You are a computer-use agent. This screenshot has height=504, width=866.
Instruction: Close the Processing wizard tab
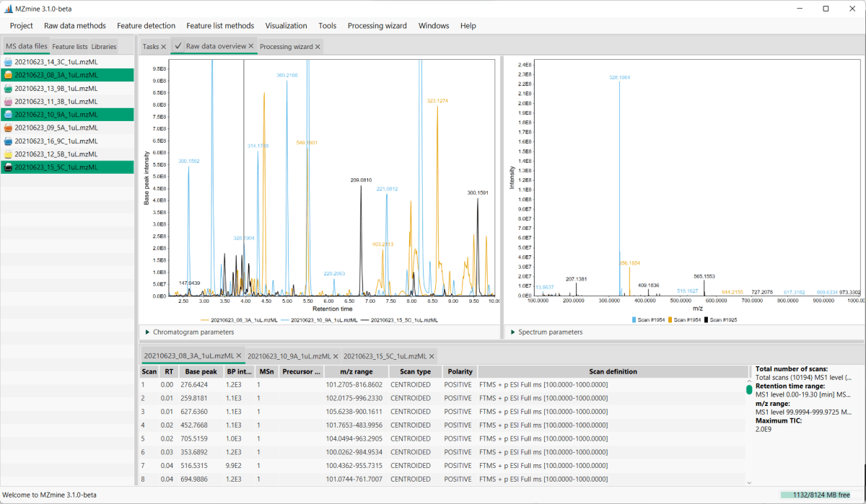[318, 47]
